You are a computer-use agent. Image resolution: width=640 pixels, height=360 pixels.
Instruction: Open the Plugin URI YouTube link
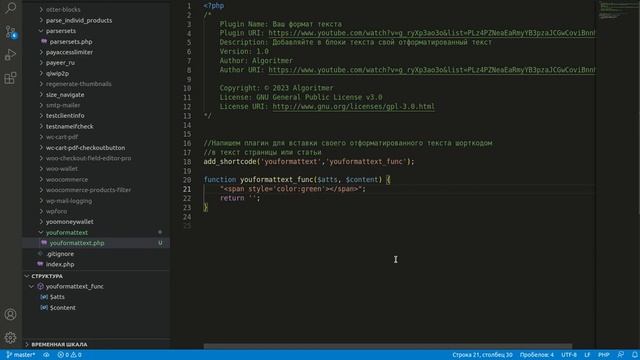[x=431, y=33]
